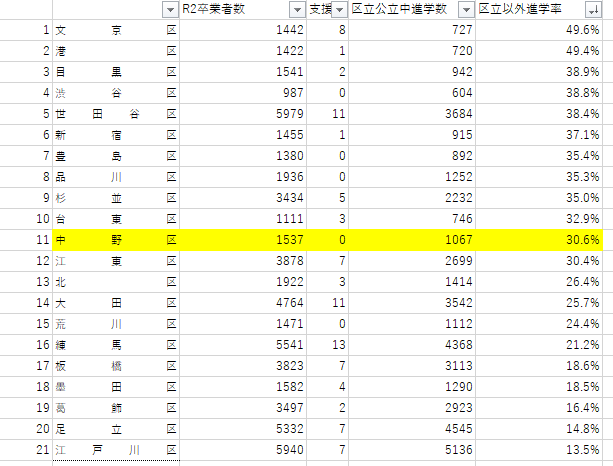The image size is (613, 466).
Task: Select the 港区 name cell
Action: [116, 51]
